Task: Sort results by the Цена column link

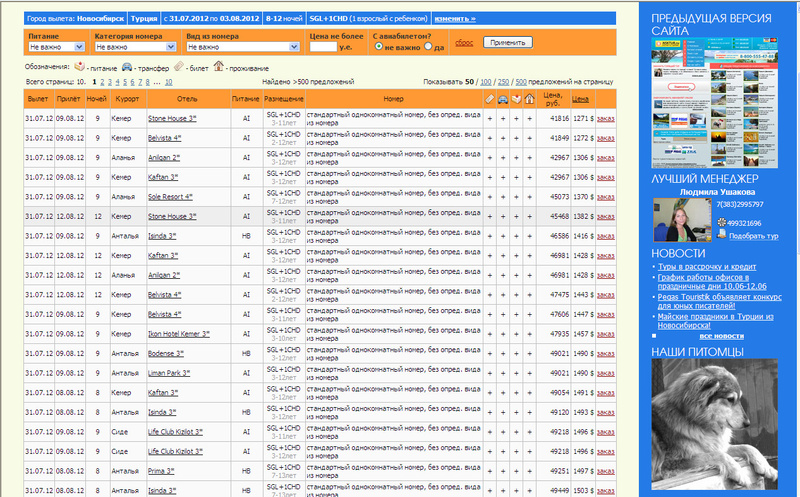Action: 580,99
